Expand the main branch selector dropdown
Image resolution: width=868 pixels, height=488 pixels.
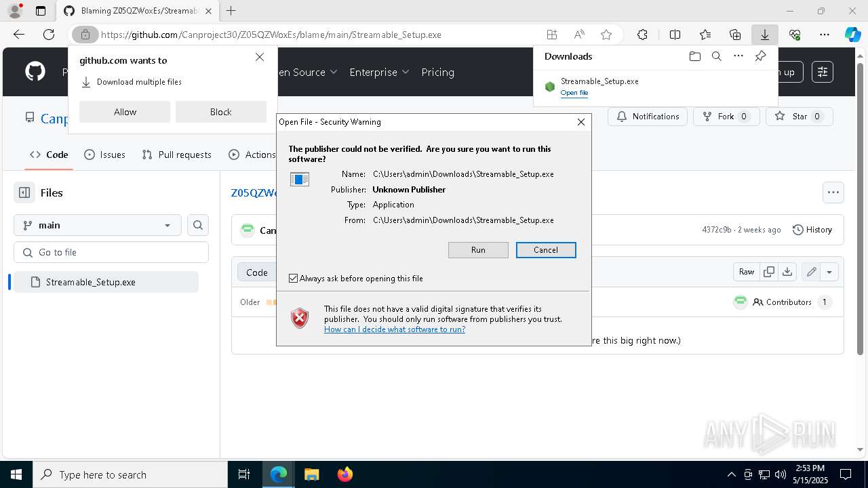98,225
